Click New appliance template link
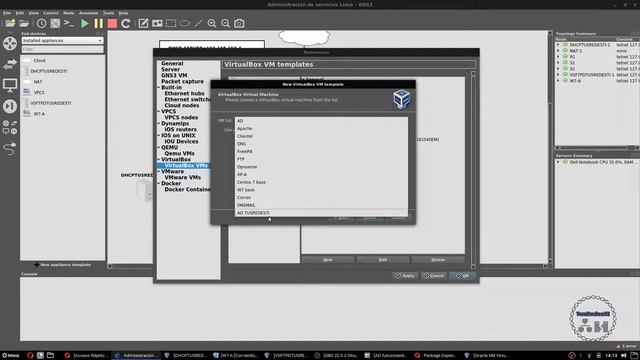This screenshot has height=360, width=640. point(62,265)
